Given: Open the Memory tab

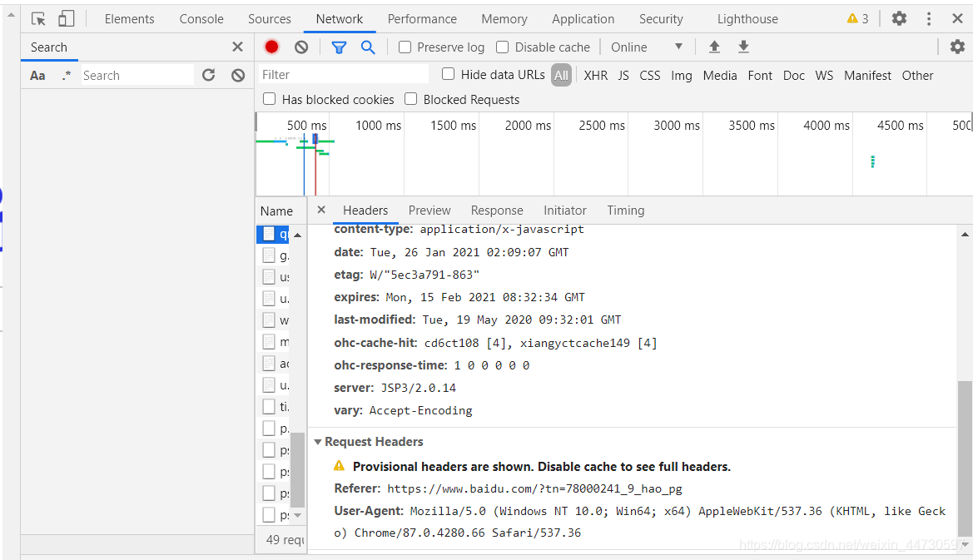Looking at the screenshot, I should pyautogui.click(x=504, y=19).
